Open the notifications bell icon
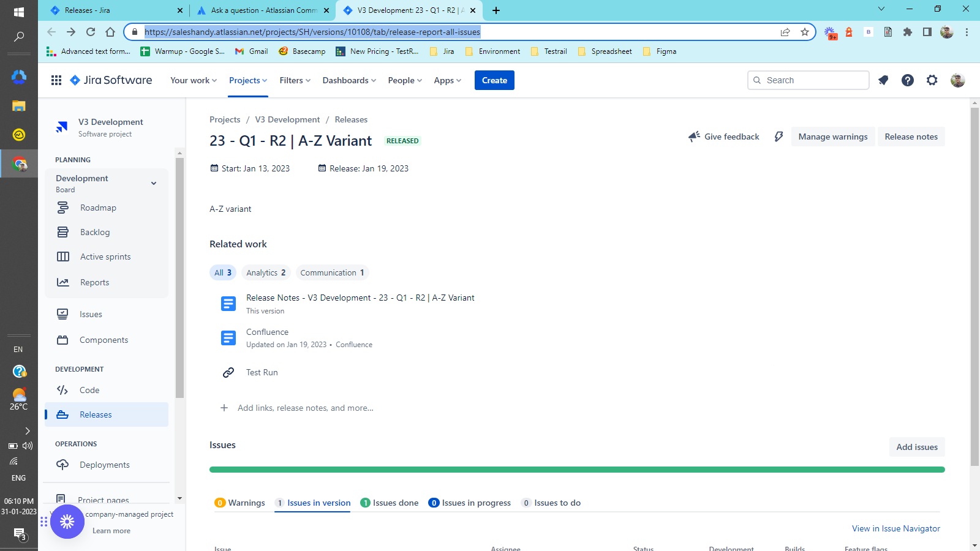 pyautogui.click(x=883, y=80)
